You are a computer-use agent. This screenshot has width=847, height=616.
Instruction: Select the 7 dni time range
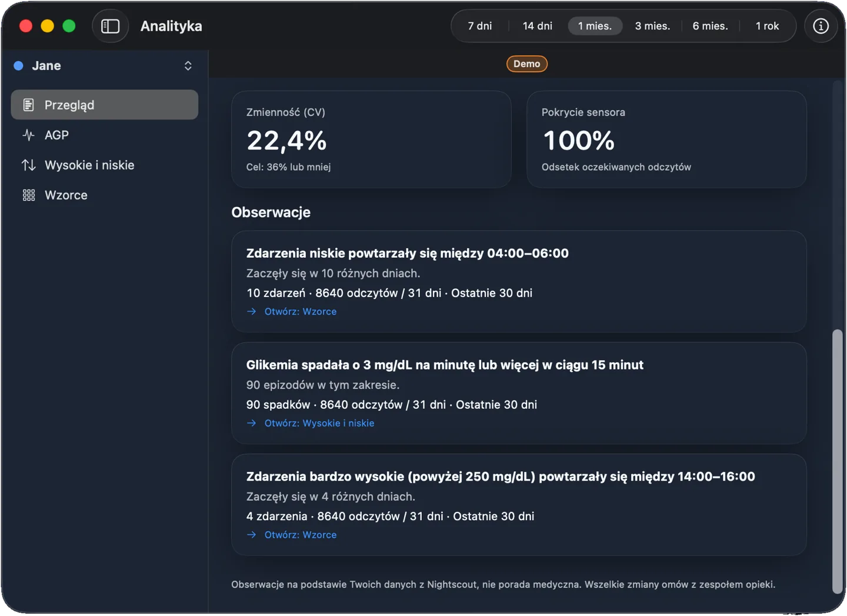coord(480,26)
